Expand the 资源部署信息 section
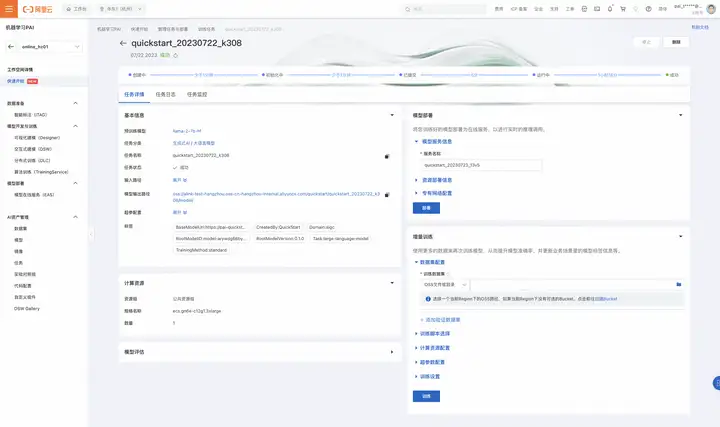 tap(433, 180)
